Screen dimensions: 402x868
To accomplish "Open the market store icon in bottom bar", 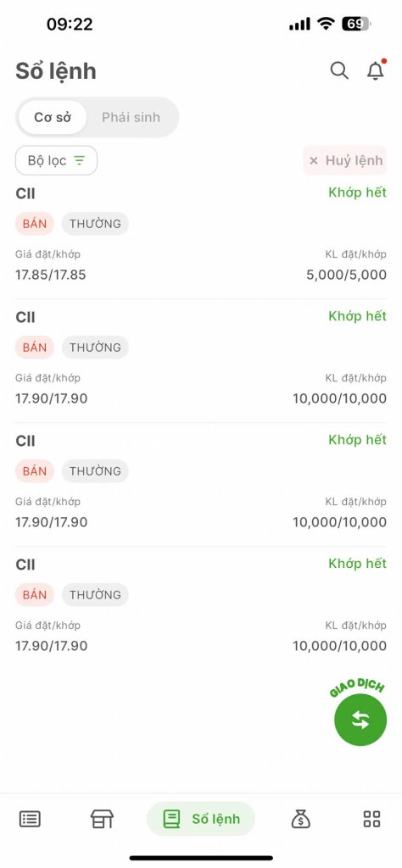I will [x=102, y=819].
